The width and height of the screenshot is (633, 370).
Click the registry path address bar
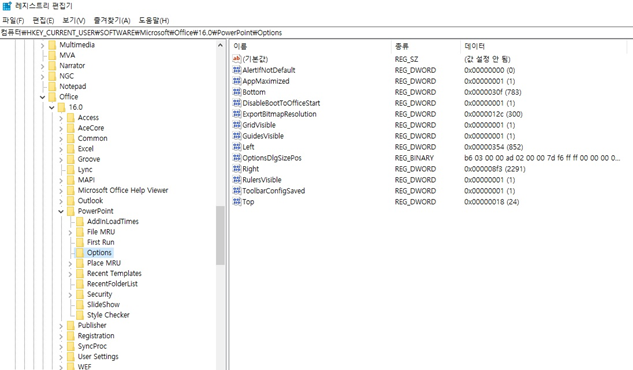[x=316, y=33]
